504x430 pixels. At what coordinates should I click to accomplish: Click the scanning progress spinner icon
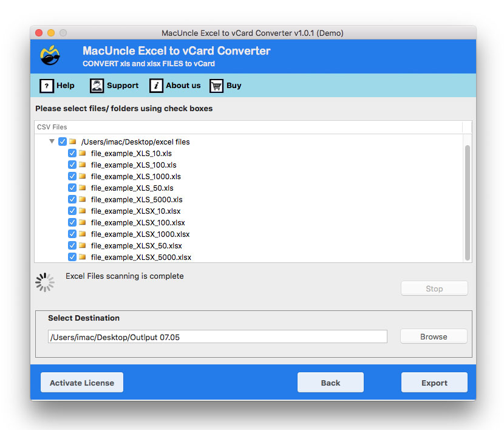(x=44, y=282)
